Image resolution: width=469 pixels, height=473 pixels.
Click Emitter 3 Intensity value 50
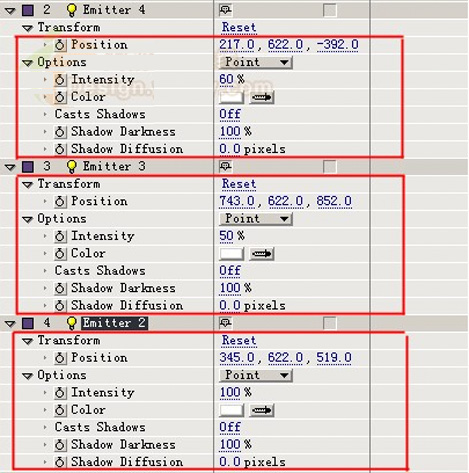click(x=226, y=236)
